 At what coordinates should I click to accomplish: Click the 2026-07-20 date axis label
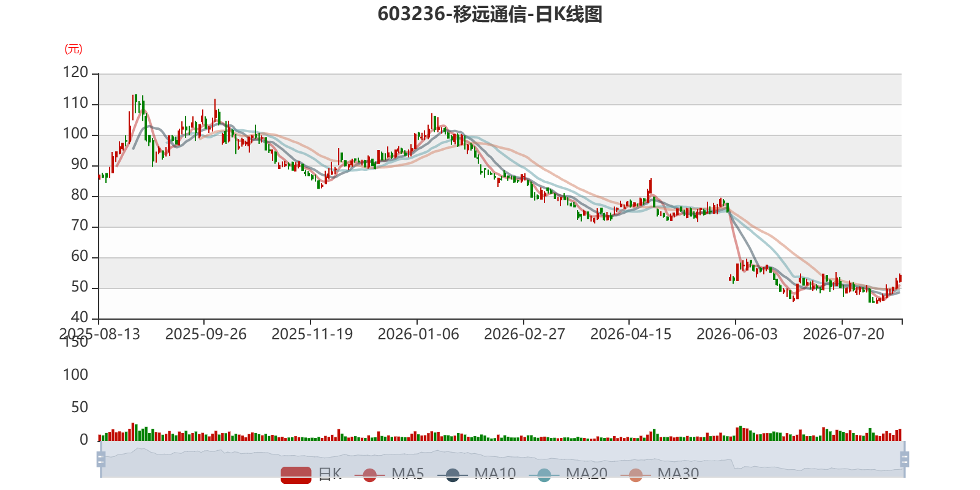[x=843, y=334]
